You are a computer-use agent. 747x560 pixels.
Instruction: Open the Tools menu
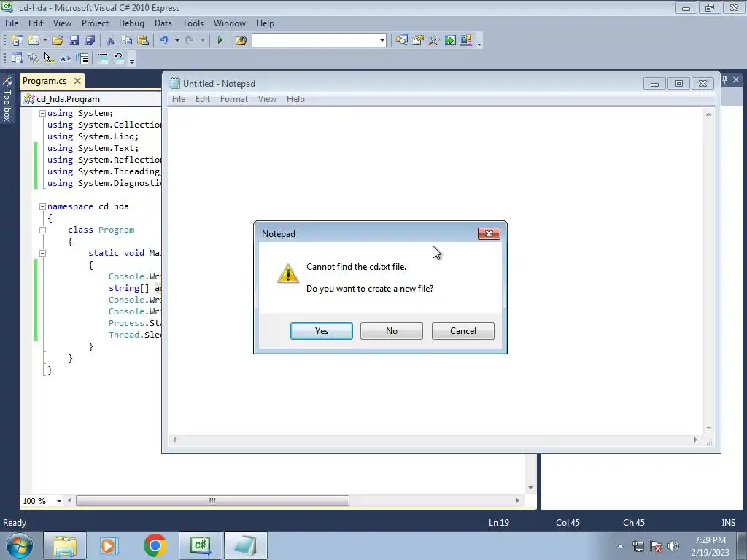click(x=193, y=23)
